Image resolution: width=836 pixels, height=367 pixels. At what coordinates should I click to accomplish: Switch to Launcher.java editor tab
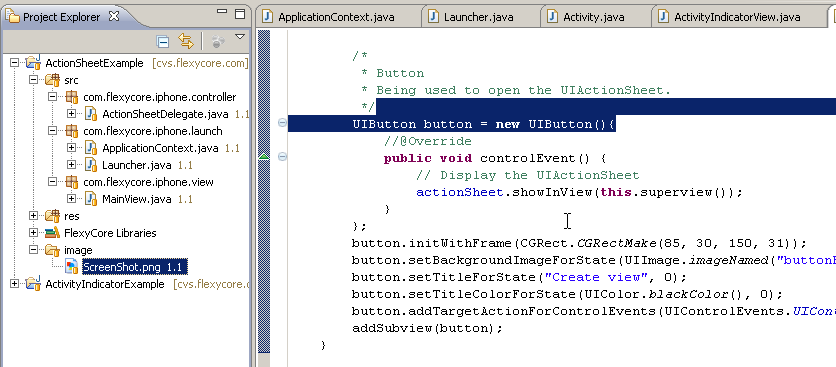tap(478, 17)
